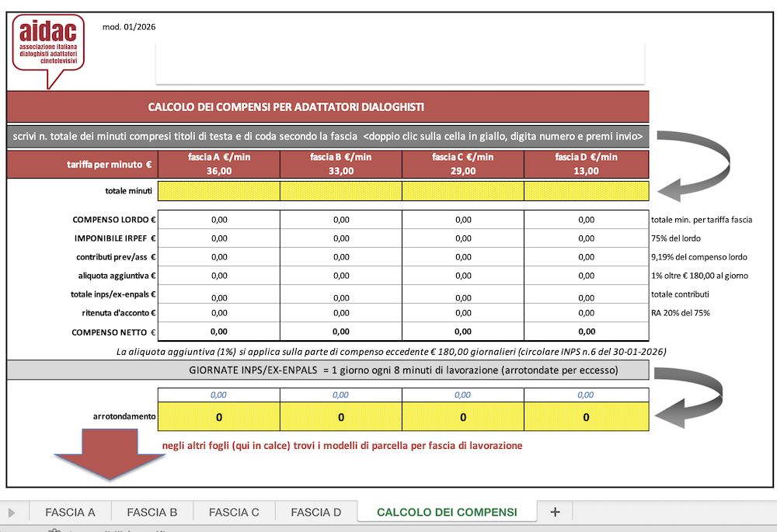Click the COMPENSO NETTO value for fascia D
The image size is (777, 532).
pos(586,332)
